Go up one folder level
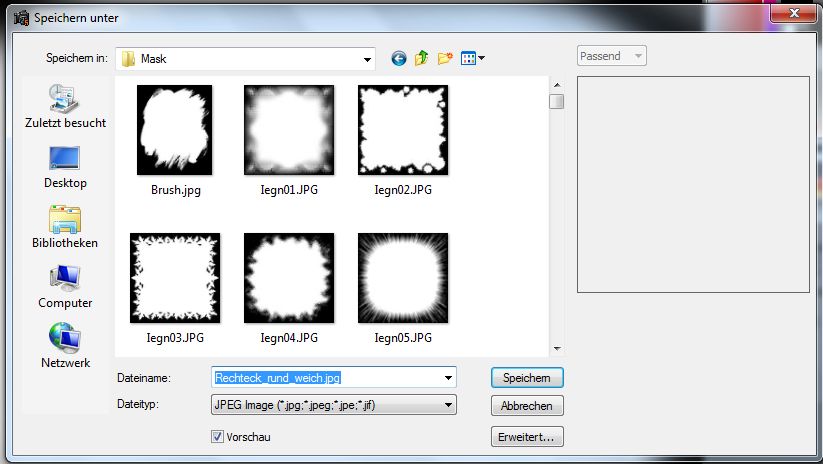The width and height of the screenshot is (823, 464). 422,58
